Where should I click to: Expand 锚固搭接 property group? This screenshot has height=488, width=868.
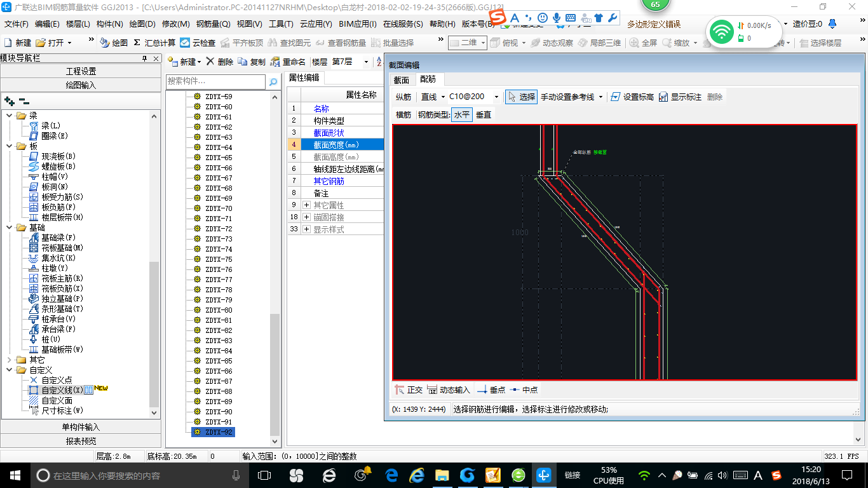tap(306, 217)
